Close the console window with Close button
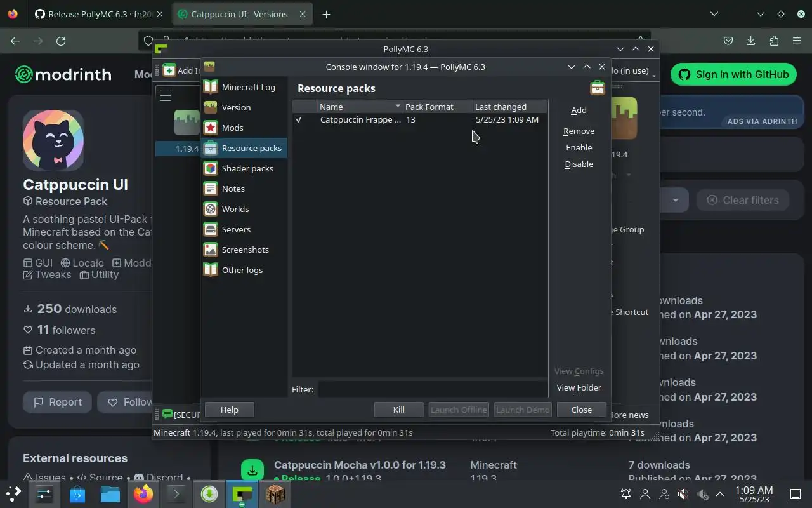Screen dimensions: 812x508 coord(581,410)
